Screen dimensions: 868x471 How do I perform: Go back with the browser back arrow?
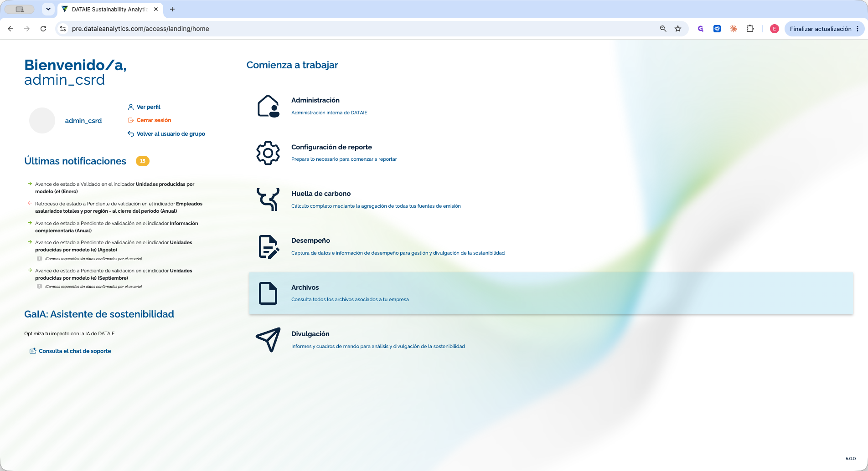10,29
